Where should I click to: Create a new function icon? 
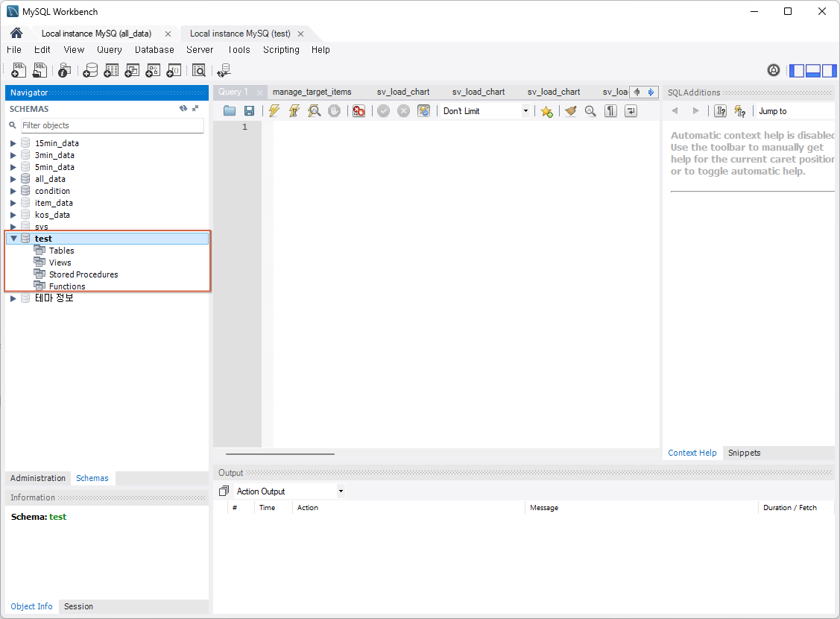[x=174, y=70]
